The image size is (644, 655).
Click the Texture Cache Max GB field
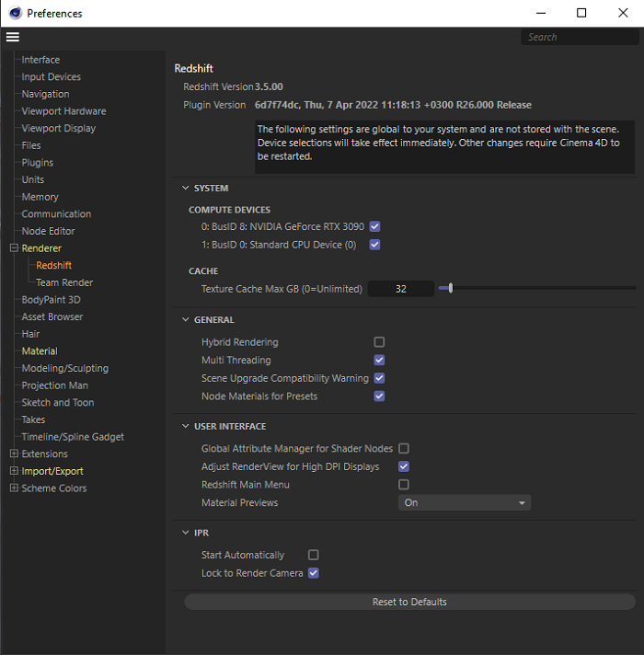tap(400, 289)
